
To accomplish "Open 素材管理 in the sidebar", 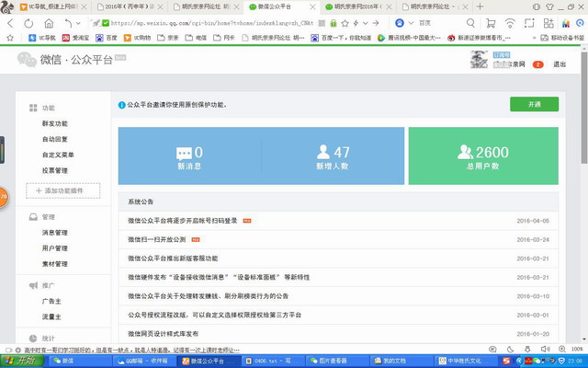I will point(55,264).
